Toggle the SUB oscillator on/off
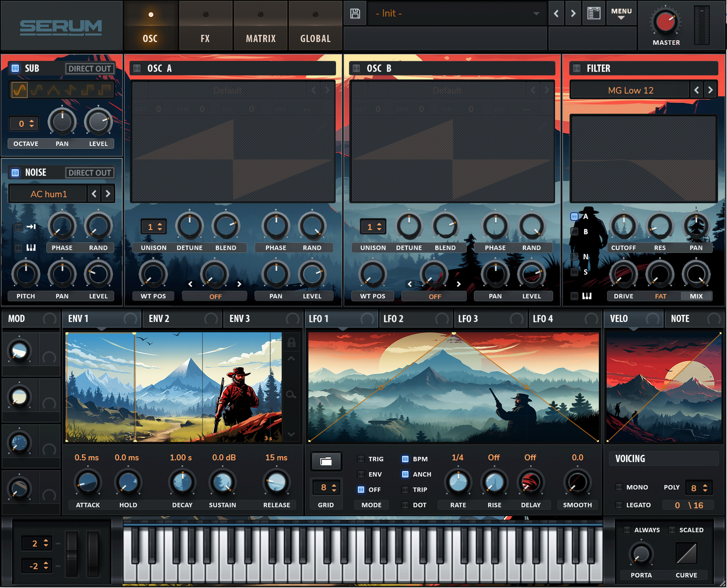This screenshot has height=588, width=727. pos(15,68)
